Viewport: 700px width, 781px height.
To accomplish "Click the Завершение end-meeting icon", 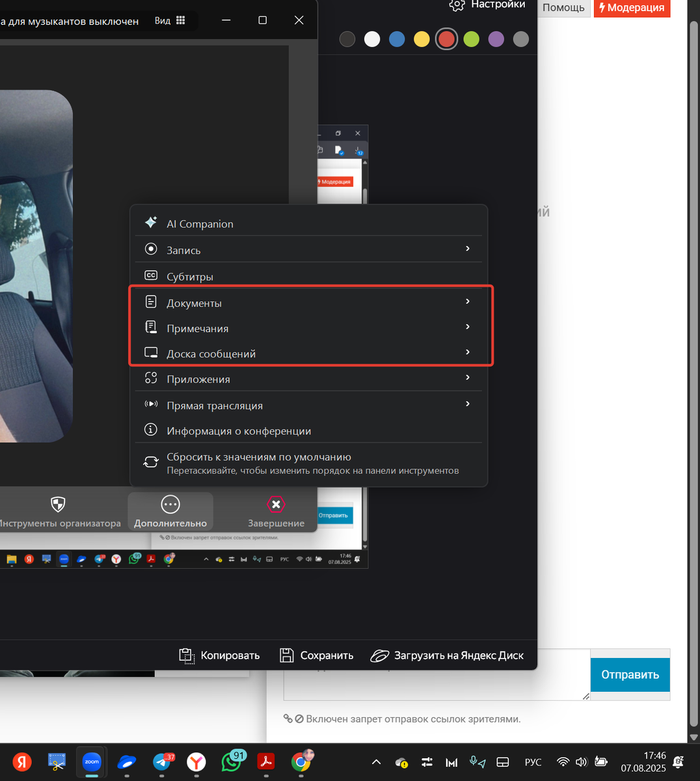I will click(276, 504).
